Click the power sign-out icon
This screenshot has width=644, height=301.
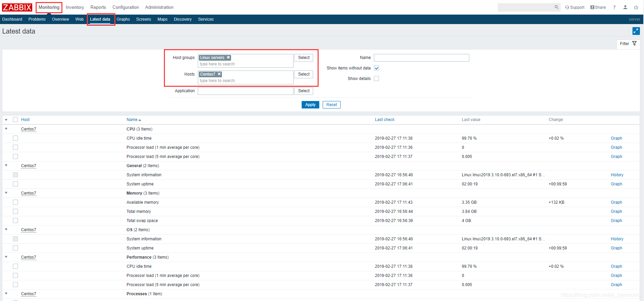tap(636, 7)
